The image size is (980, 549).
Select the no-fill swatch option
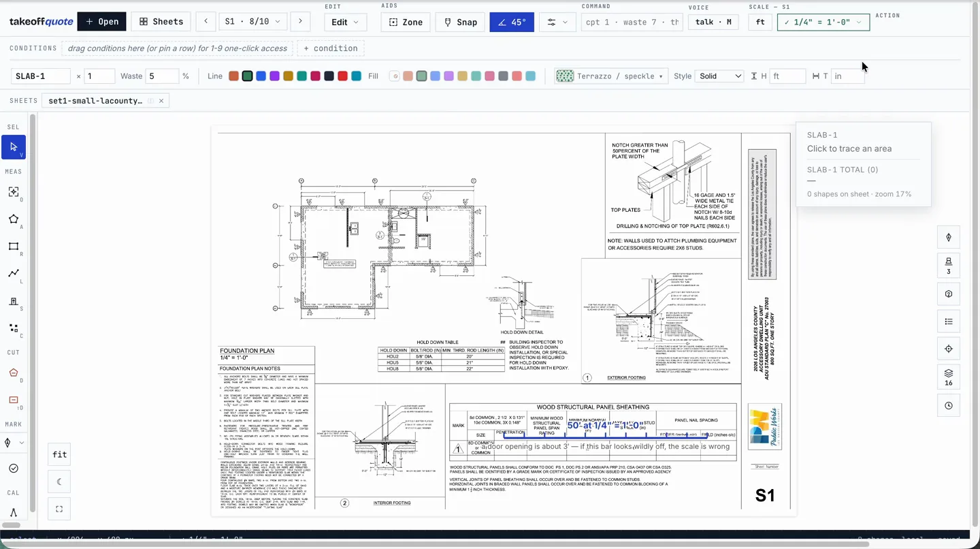394,76
